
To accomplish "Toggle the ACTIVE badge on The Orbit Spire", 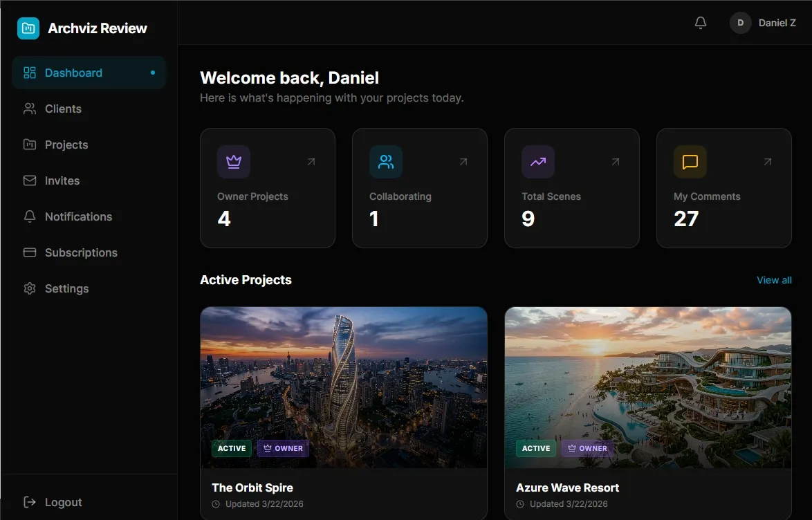I will coord(232,448).
